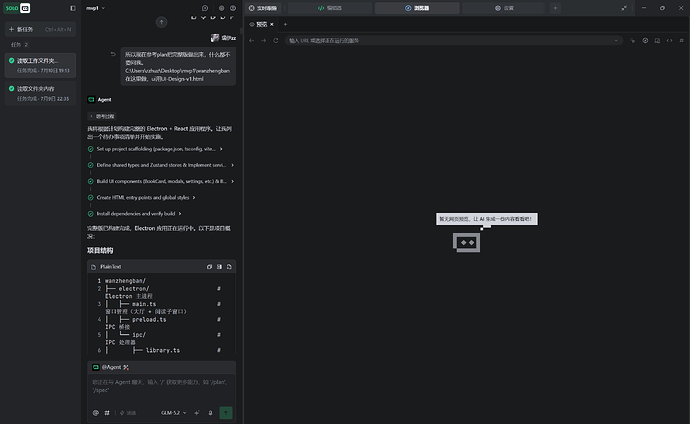
Task: Reload the preview browser page
Action: click(275, 40)
